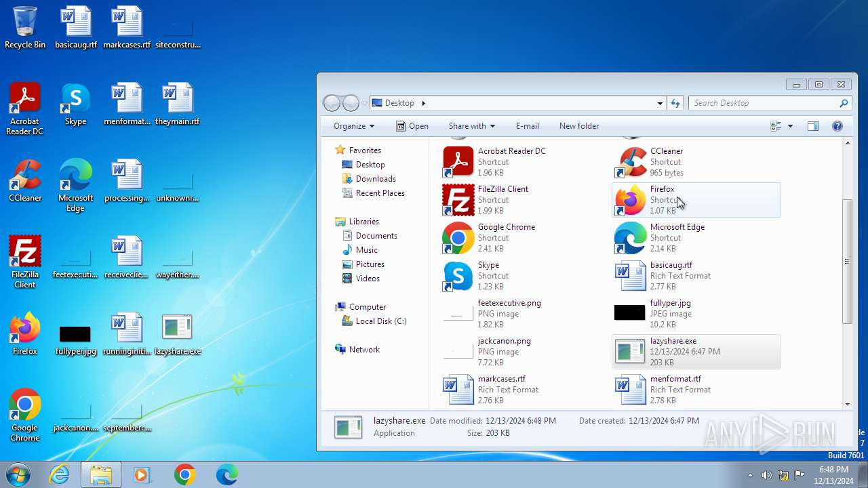Select markcases.rtf icon on the desktop
This screenshot has height=488, width=868.
pyautogui.click(x=127, y=27)
